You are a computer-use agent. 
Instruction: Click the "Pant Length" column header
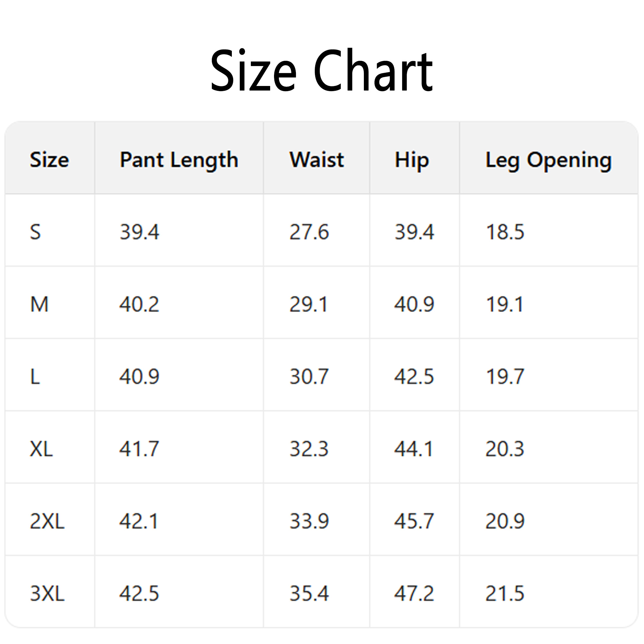[x=179, y=160]
